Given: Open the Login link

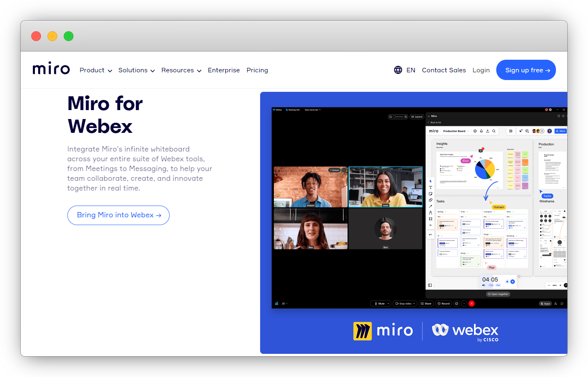Looking at the screenshot, I should click(481, 70).
